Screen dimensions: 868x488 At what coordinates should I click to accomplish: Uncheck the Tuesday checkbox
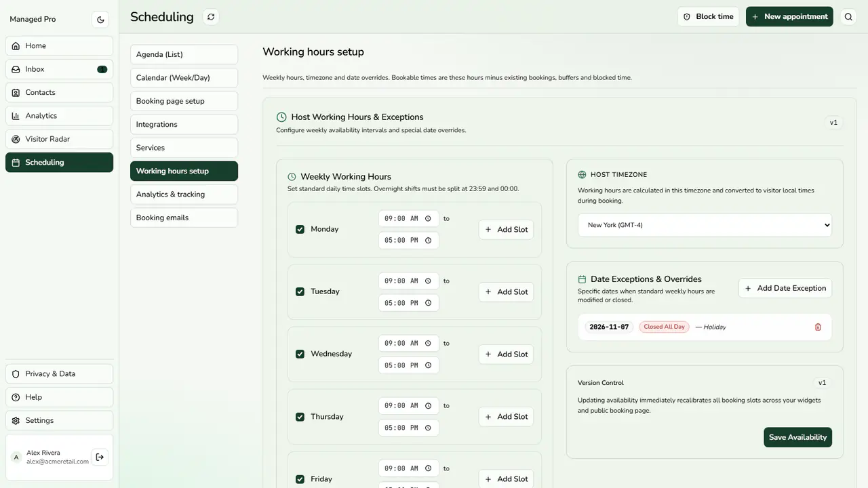pos(300,291)
